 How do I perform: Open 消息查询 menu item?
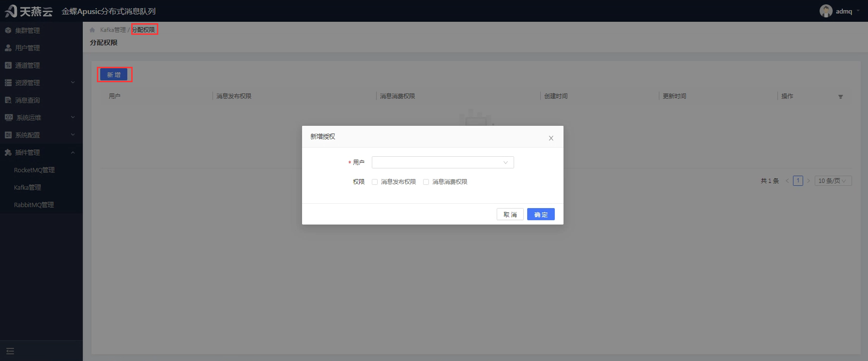coord(41,100)
